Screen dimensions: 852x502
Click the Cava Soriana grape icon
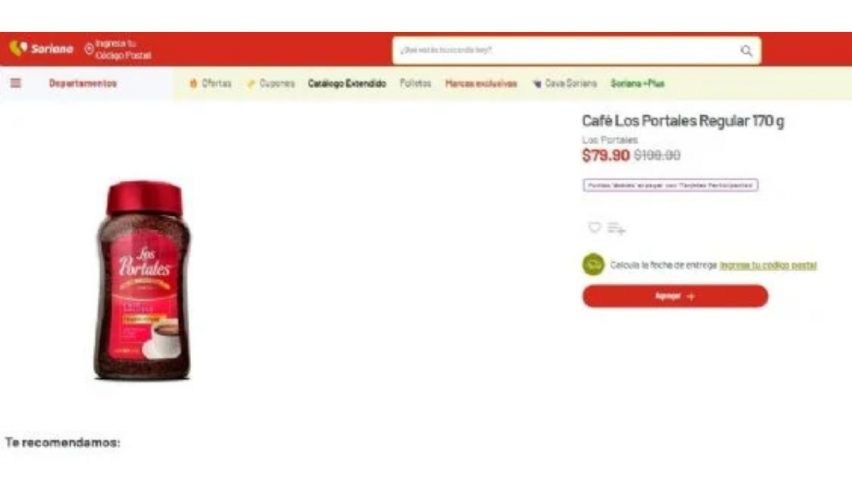click(x=537, y=84)
